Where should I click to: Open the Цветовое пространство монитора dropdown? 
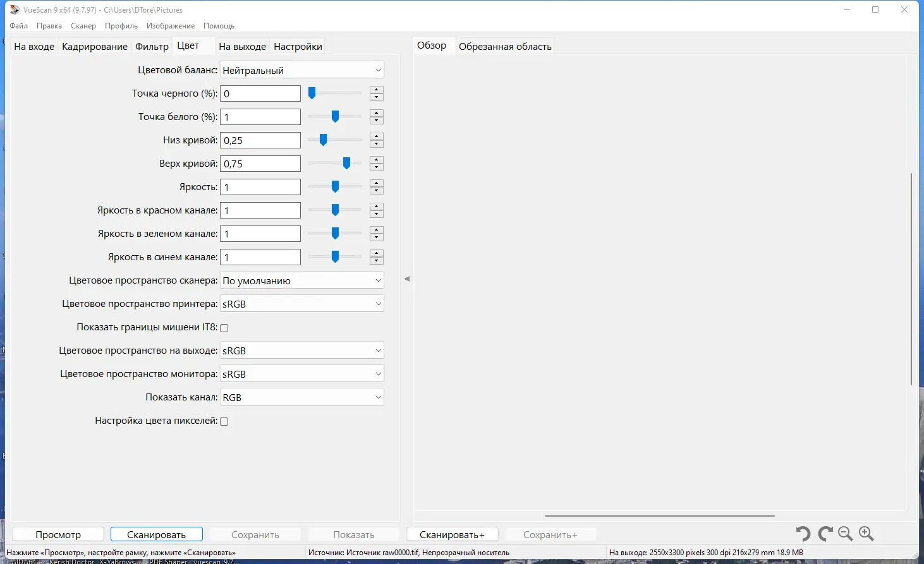(302, 374)
